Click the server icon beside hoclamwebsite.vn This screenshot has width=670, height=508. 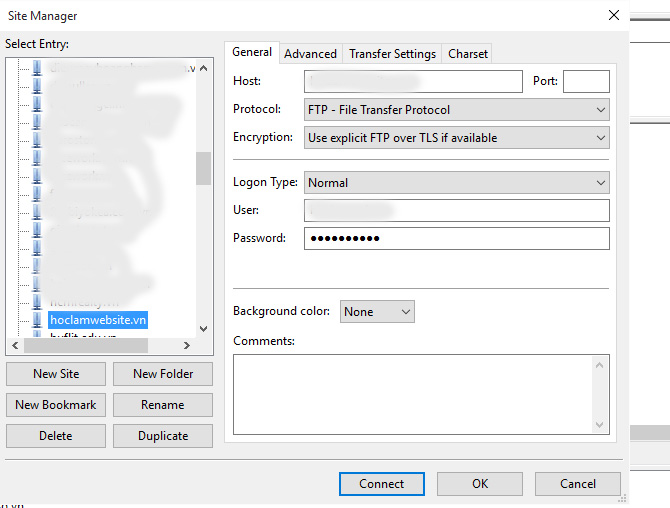pos(37,320)
